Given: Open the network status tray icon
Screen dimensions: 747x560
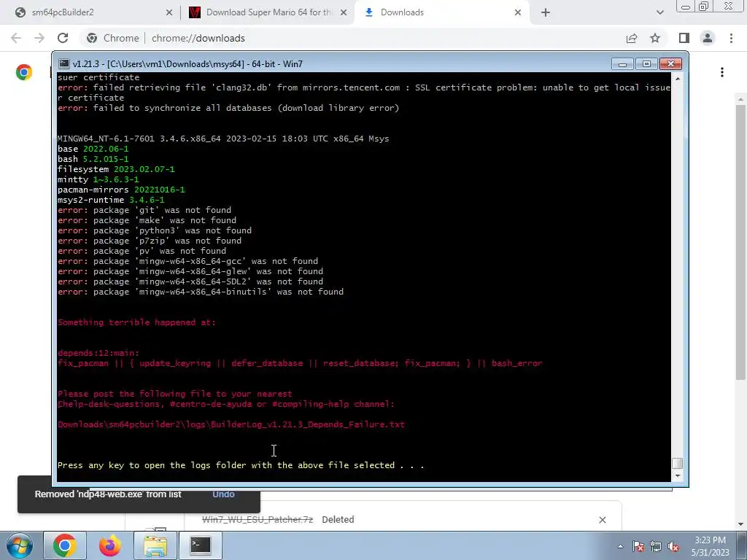Looking at the screenshot, I should pos(656,546).
